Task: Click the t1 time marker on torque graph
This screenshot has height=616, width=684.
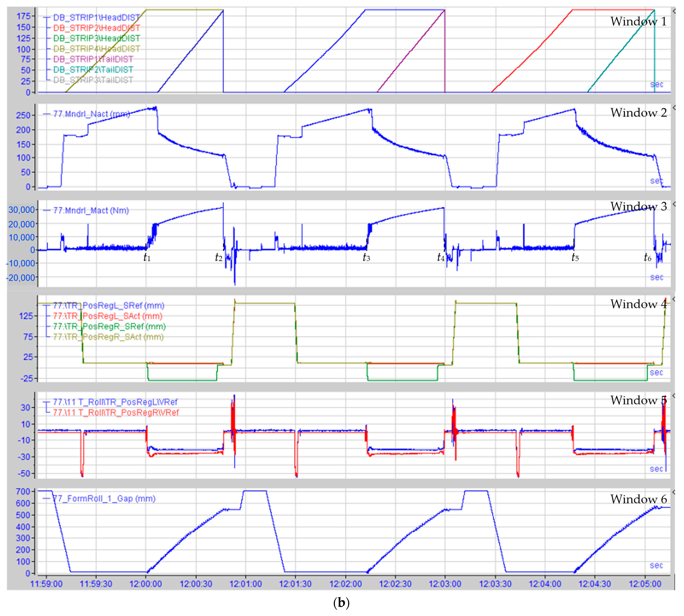Action: [x=147, y=258]
